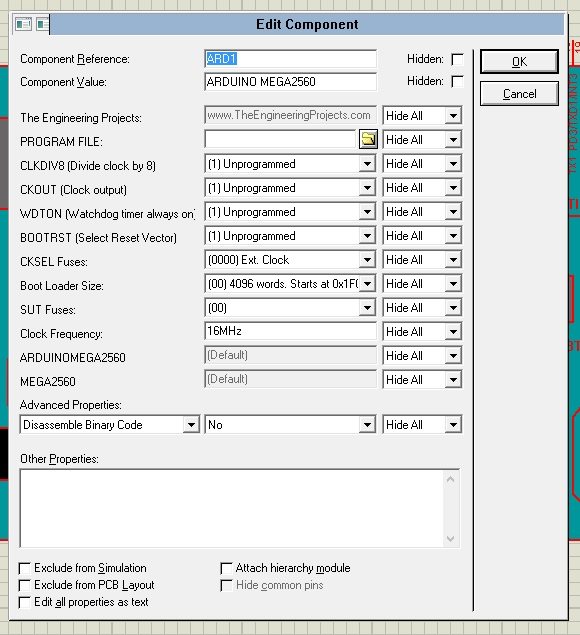Click the first layout icon in title bar

click(x=23, y=24)
